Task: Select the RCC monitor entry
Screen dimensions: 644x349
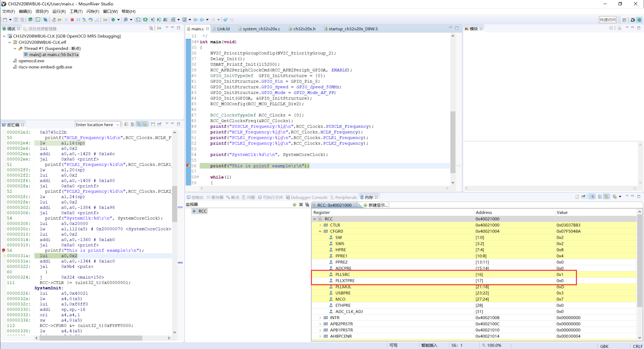Action: pos(200,211)
